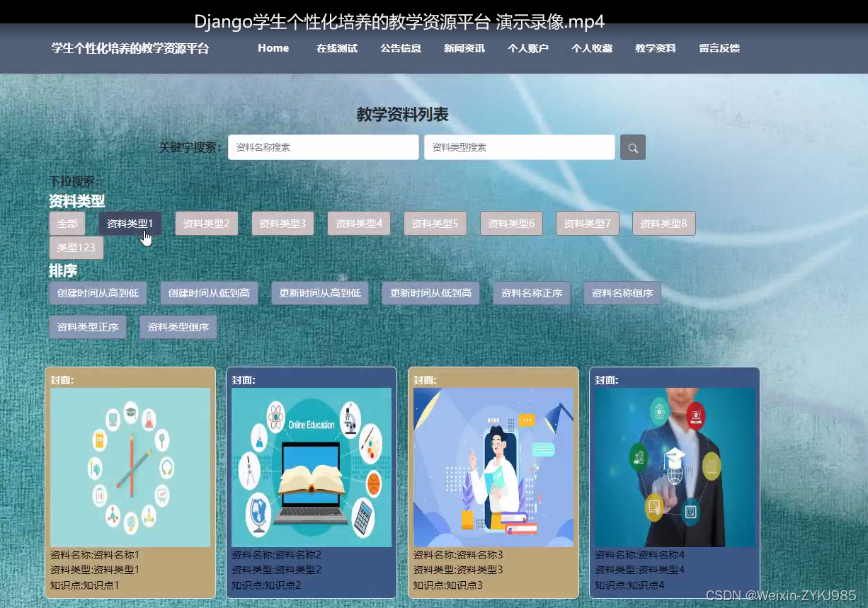Filter by 资料类型5
This screenshot has width=868, height=608.
(435, 224)
